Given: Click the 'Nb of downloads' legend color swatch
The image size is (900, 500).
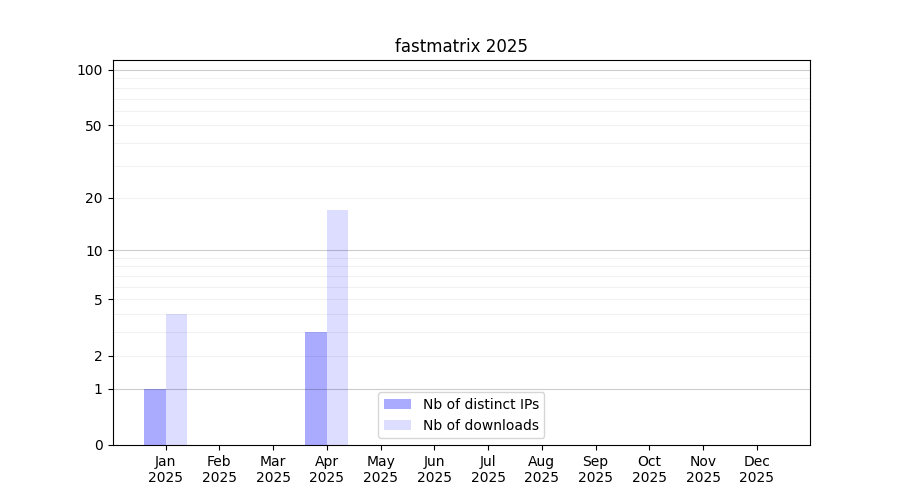Looking at the screenshot, I should tap(397, 425).
